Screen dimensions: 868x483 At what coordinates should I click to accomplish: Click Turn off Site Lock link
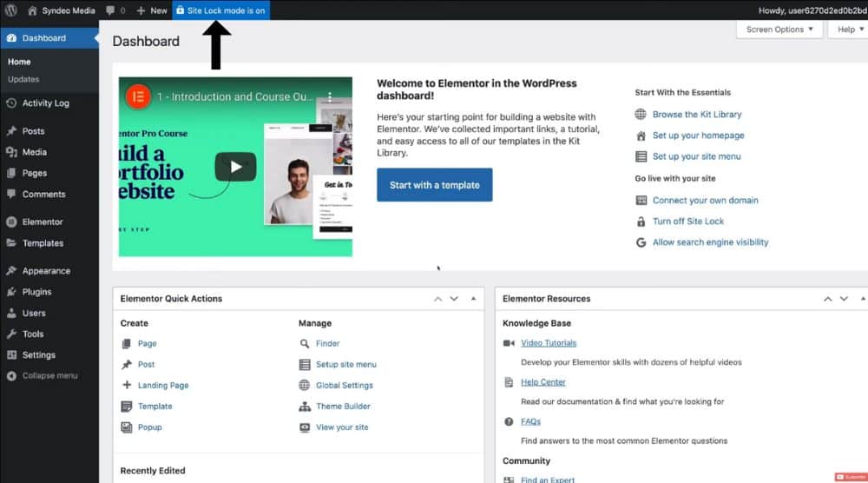point(688,221)
